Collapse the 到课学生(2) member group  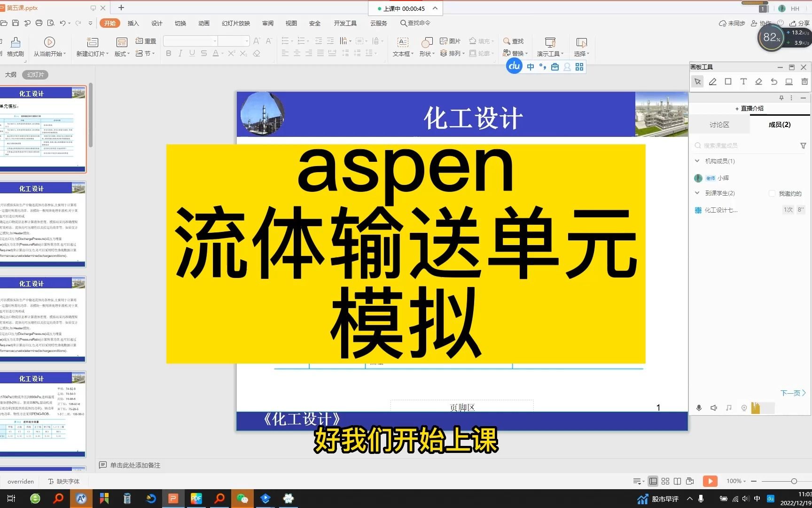coord(697,193)
